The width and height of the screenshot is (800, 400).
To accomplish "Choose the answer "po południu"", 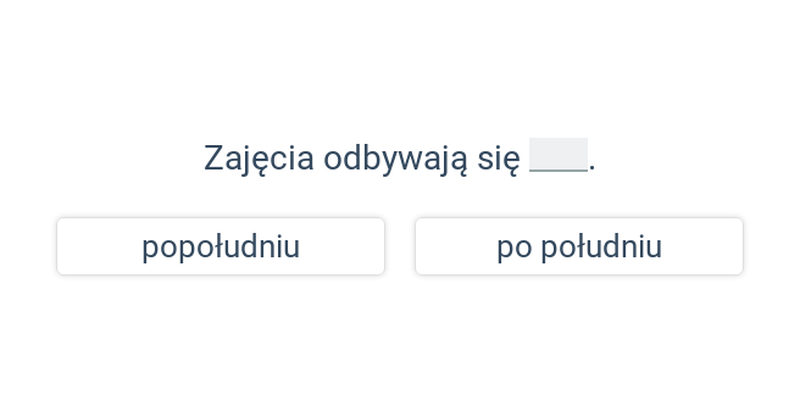I will (579, 246).
